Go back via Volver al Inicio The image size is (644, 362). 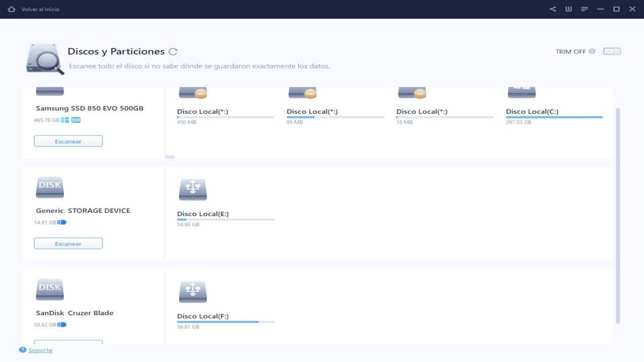[x=40, y=10]
